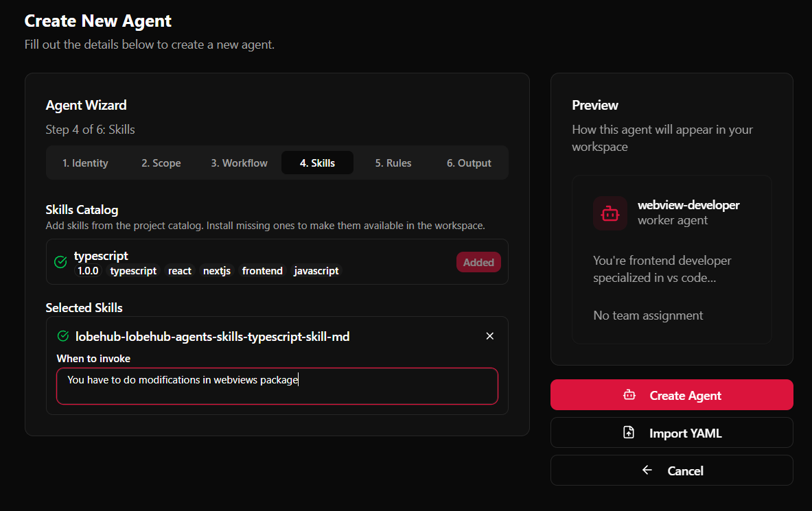Switch to the 2. Scope tab
Viewport: 812px width, 511px height.
161,163
